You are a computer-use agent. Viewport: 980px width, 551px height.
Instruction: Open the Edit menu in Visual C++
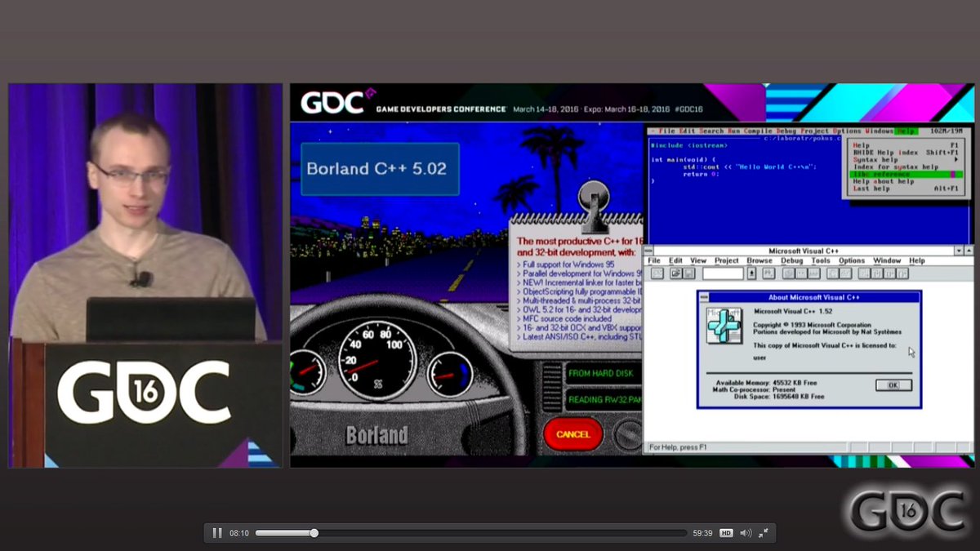pos(676,260)
